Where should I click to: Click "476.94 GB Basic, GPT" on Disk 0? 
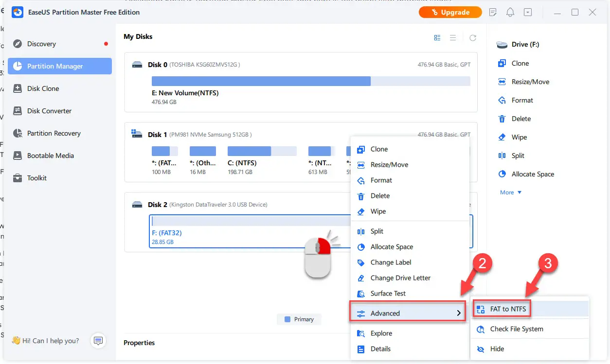[444, 65]
